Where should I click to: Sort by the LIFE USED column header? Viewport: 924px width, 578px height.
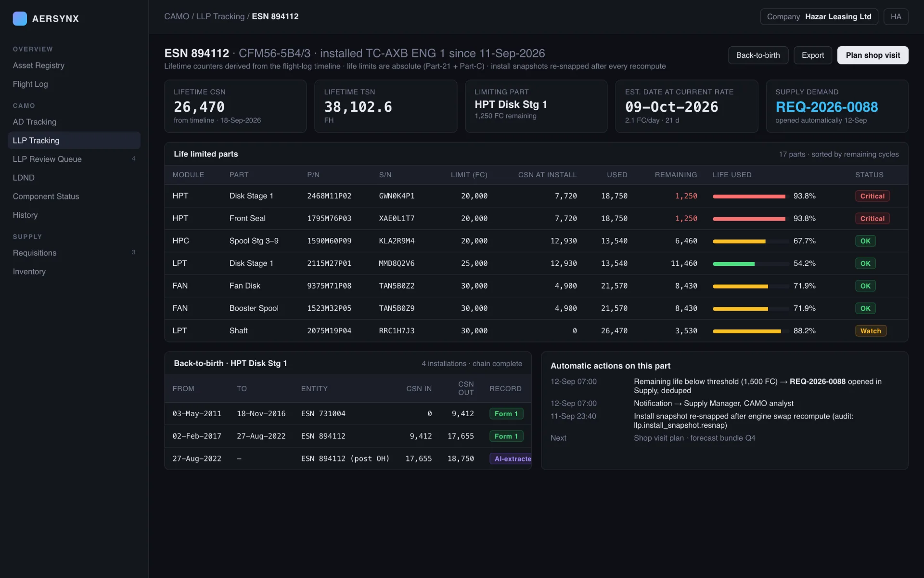coord(732,175)
